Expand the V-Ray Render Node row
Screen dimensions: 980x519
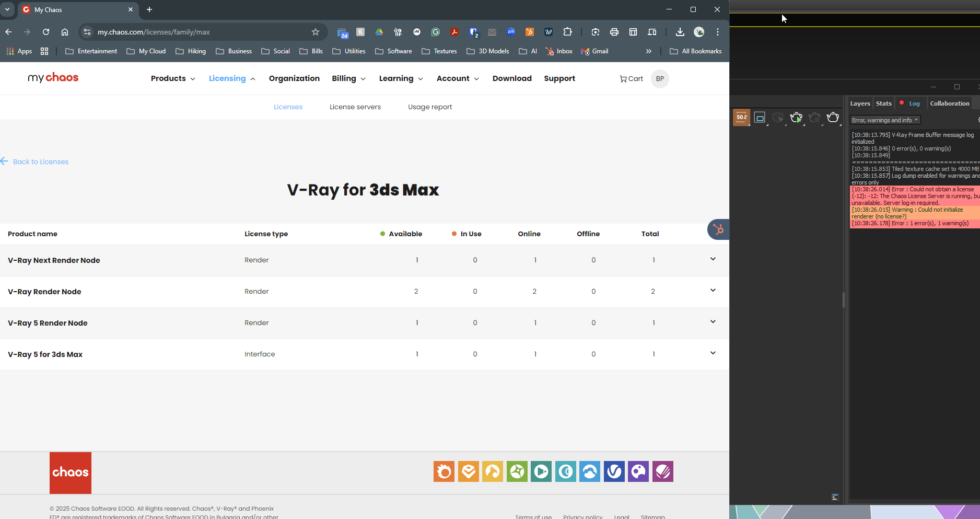(713, 291)
